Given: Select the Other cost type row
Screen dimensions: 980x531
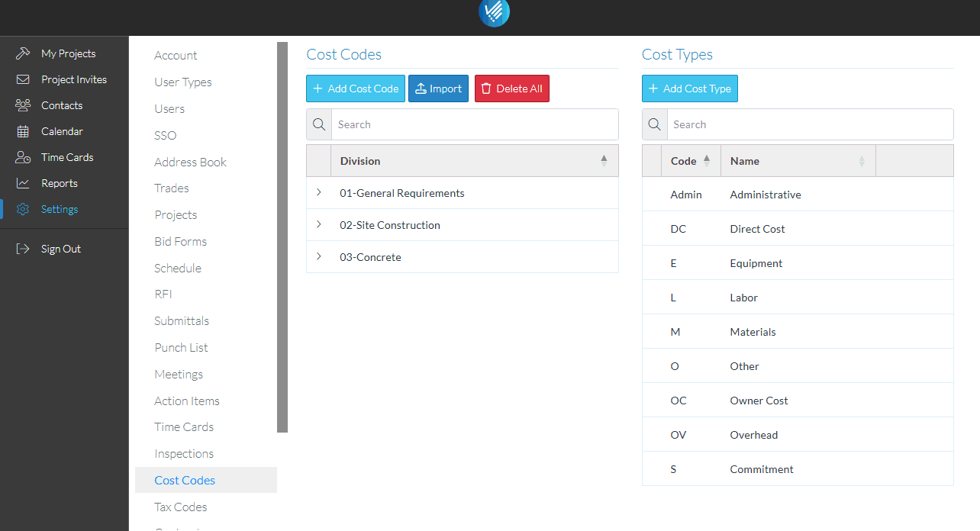Looking at the screenshot, I should (x=798, y=366).
